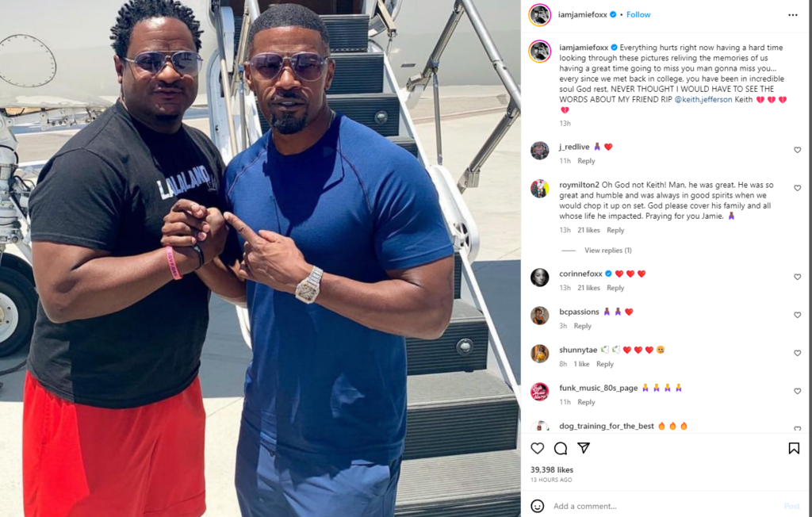Open the post photo of two men
The image size is (812, 517).
pos(260,258)
